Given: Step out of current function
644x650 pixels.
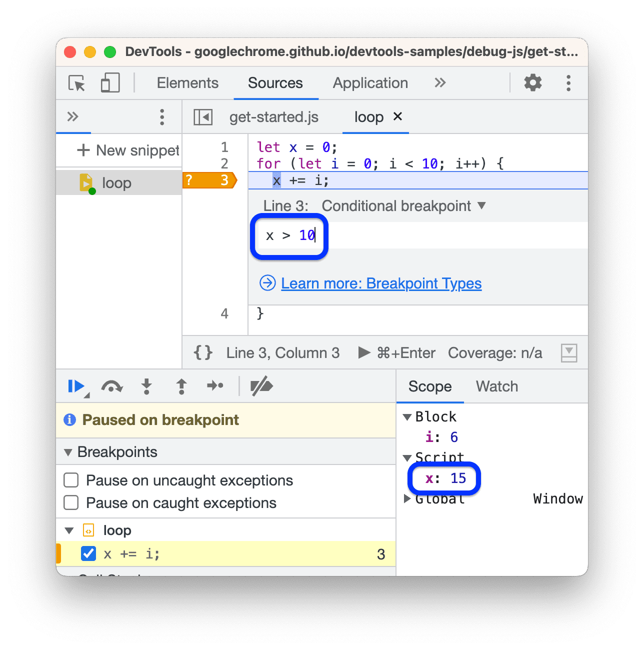Looking at the screenshot, I should pos(181,386).
